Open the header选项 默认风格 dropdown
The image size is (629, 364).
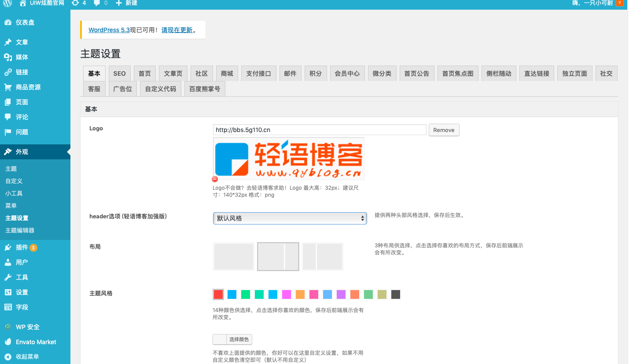(x=290, y=218)
